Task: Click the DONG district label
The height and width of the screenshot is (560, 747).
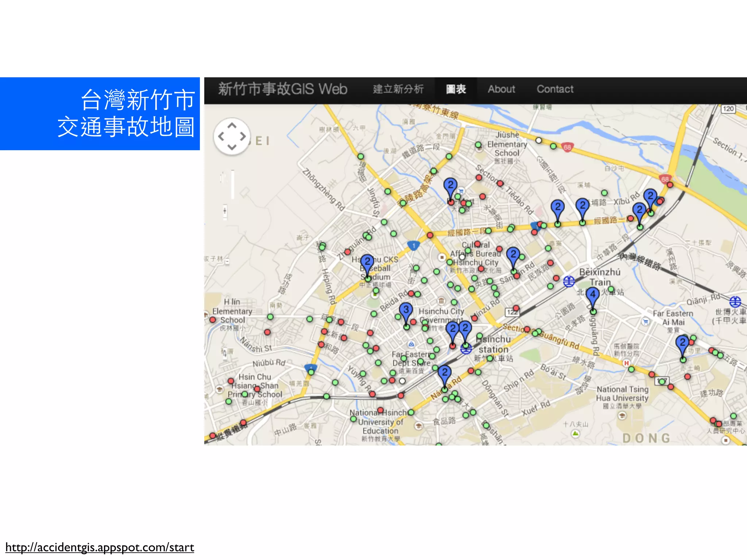Action: 646,438
